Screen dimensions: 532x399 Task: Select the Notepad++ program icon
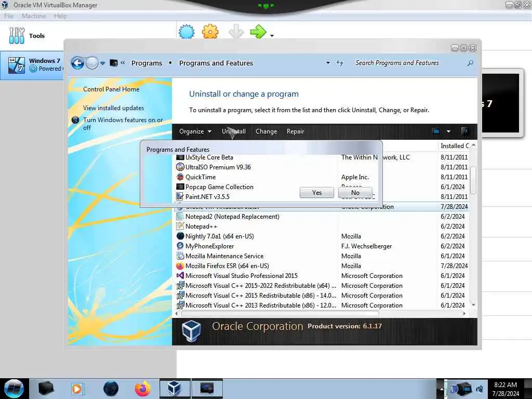[x=180, y=227]
